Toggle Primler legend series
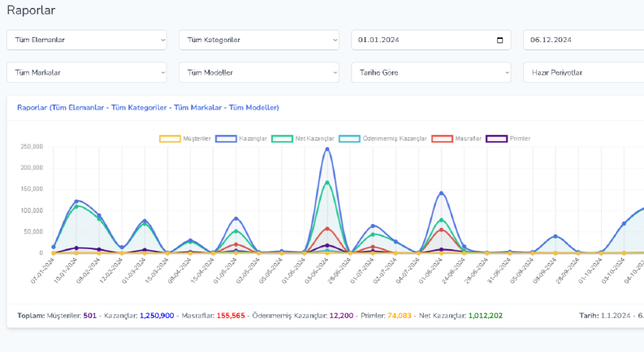This screenshot has width=644, height=362. pyautogui.click(x=508, y=139)
